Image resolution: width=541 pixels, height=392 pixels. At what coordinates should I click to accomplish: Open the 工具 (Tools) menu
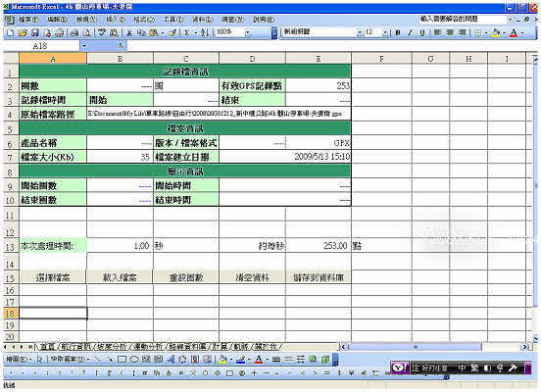coord(173,20)
